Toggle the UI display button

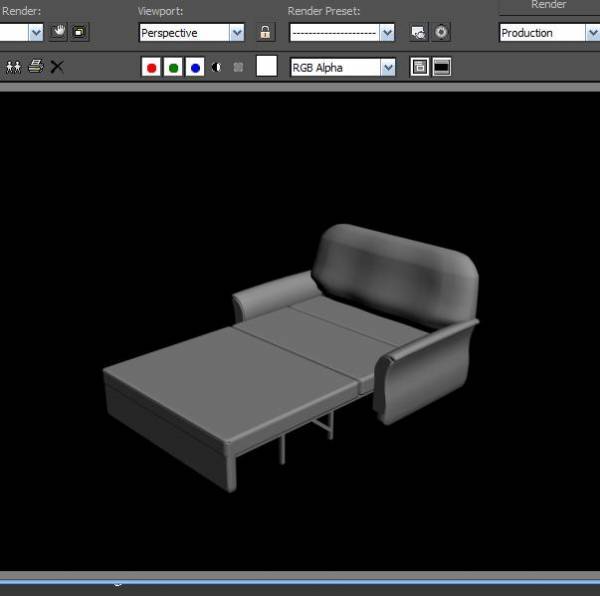pos(441,67)
